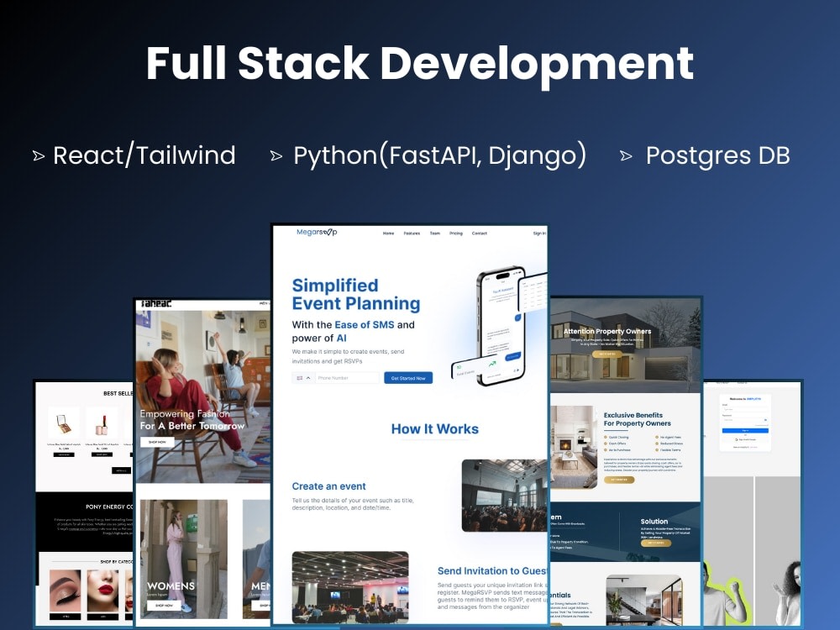Toggle password visibility eye in login card

point(766,420)
